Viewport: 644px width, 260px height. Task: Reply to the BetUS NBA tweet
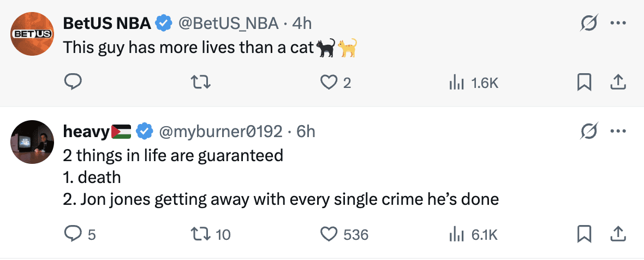[x=73, y=82]
